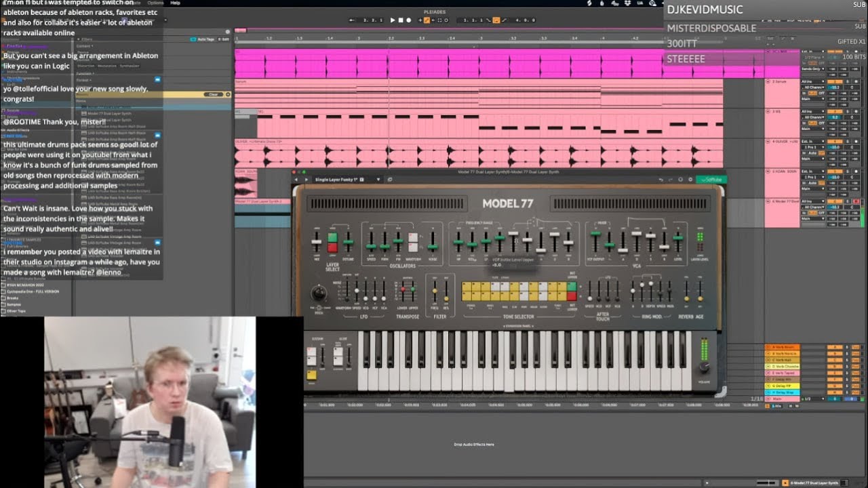Open 'All Ins' input dropdown on 2 Serum track
868x488 pixels.
click(812, 81)
